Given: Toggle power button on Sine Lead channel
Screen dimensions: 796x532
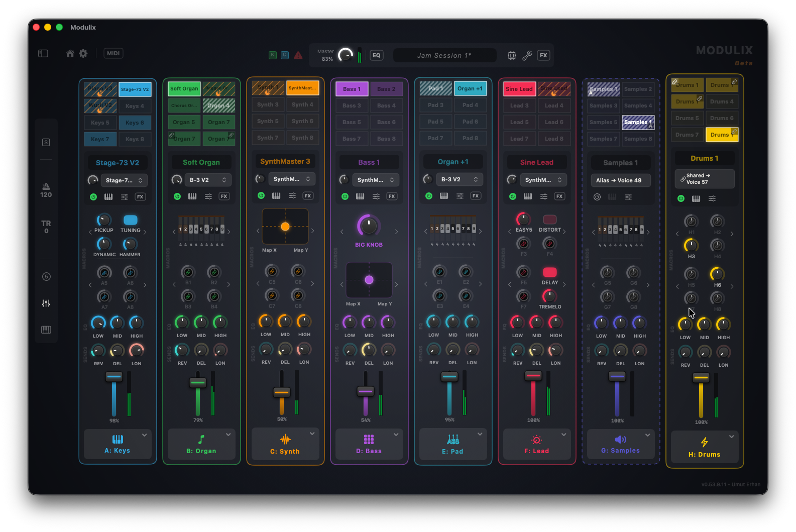Looking at the screenshot, I should coord(513,196).
